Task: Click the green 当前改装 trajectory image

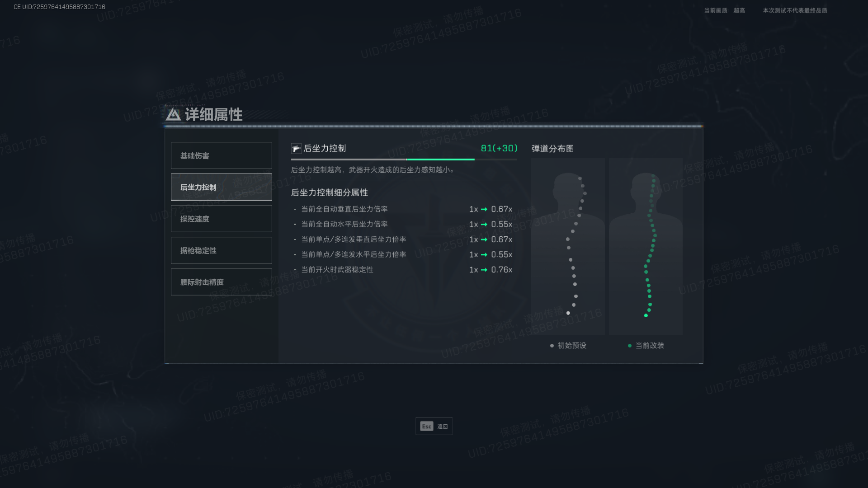Action: (646, 246)
